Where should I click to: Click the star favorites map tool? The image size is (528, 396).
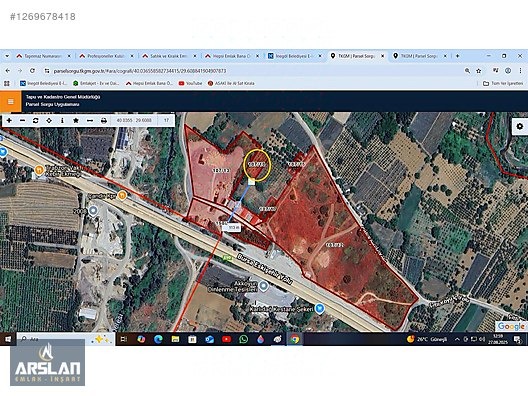pos(76,121)
